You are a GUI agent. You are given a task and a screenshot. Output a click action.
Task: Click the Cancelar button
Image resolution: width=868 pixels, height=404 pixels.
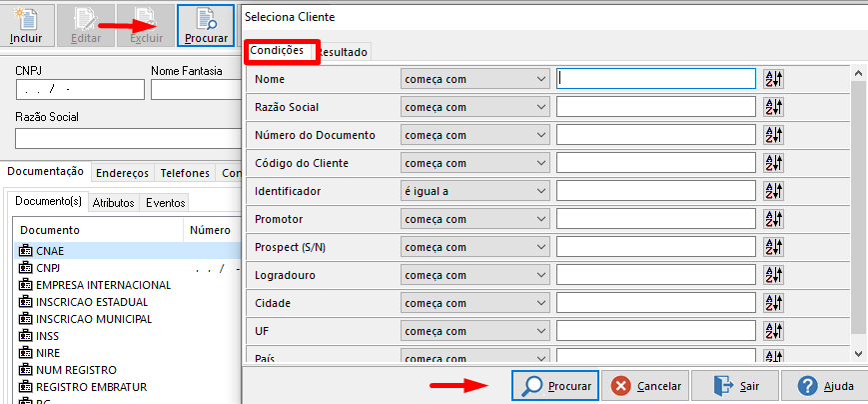click(645, 386)
